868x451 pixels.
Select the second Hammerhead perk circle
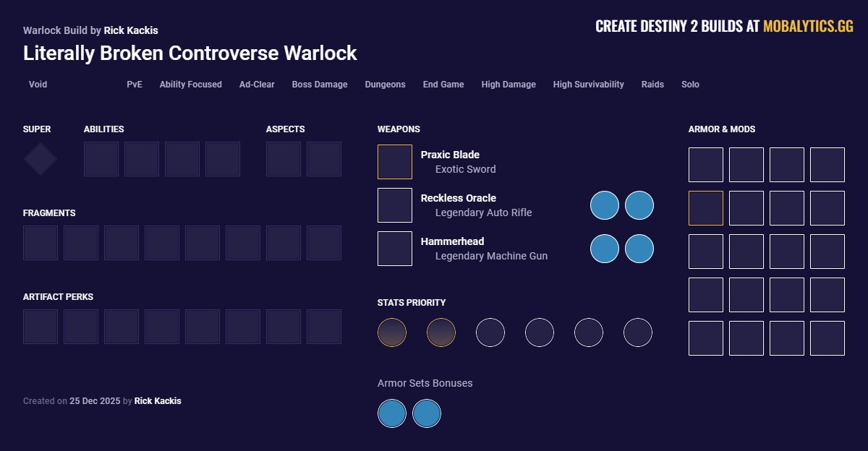pos(639,248)
